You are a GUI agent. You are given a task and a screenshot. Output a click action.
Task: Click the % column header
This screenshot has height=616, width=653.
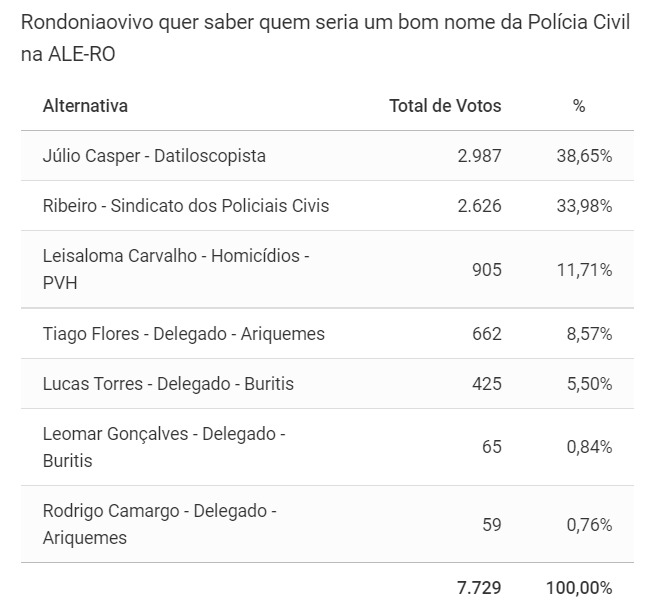click(x=579, y=106)
